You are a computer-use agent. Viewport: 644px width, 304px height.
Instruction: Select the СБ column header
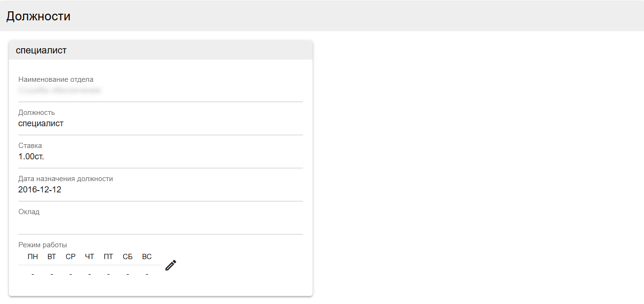(x=127, y=257)
